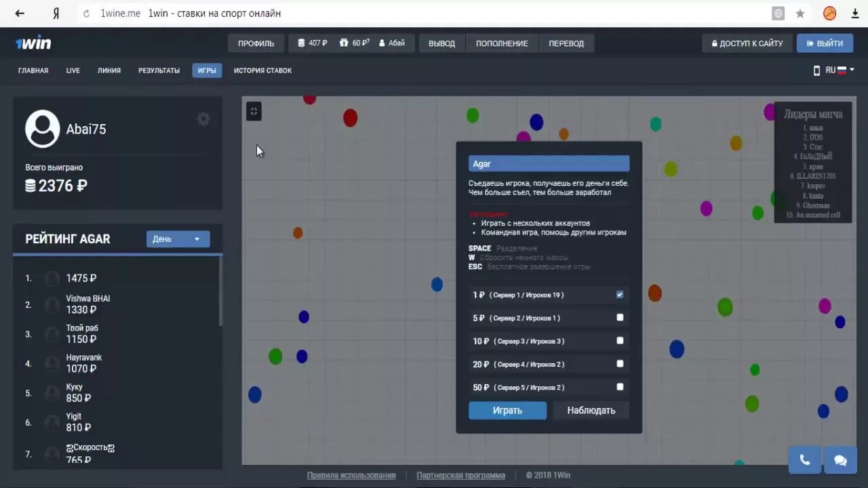Image resolution: width=868 pixels, height=488 pixels.
Task: Click Yigit's avatar in rating
Action: point(52,423)
